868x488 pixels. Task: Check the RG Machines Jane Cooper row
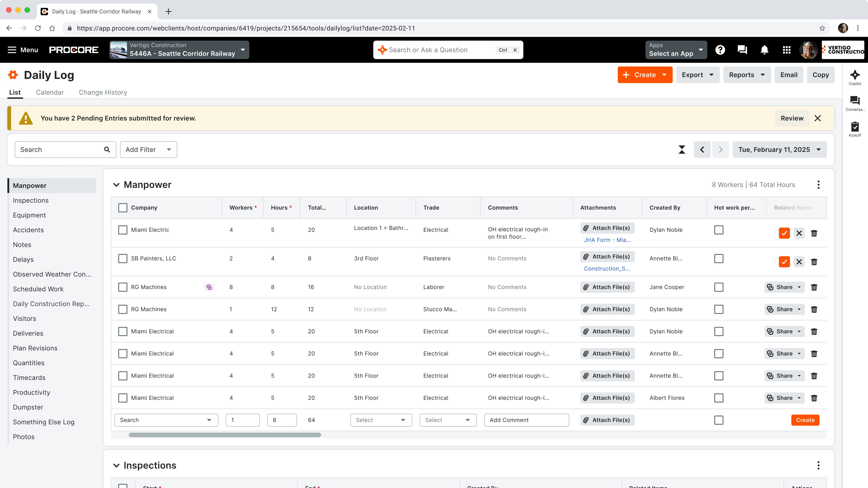click(123, 287)
